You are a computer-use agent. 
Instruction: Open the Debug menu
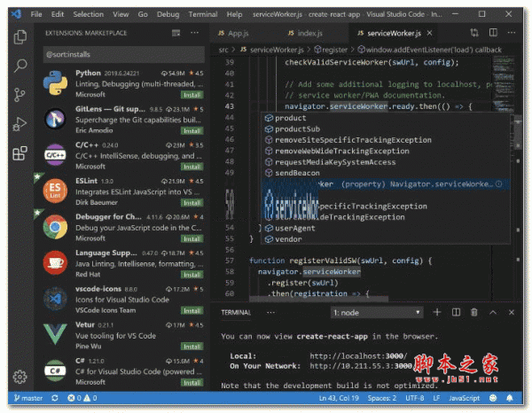tap(168, 14)
